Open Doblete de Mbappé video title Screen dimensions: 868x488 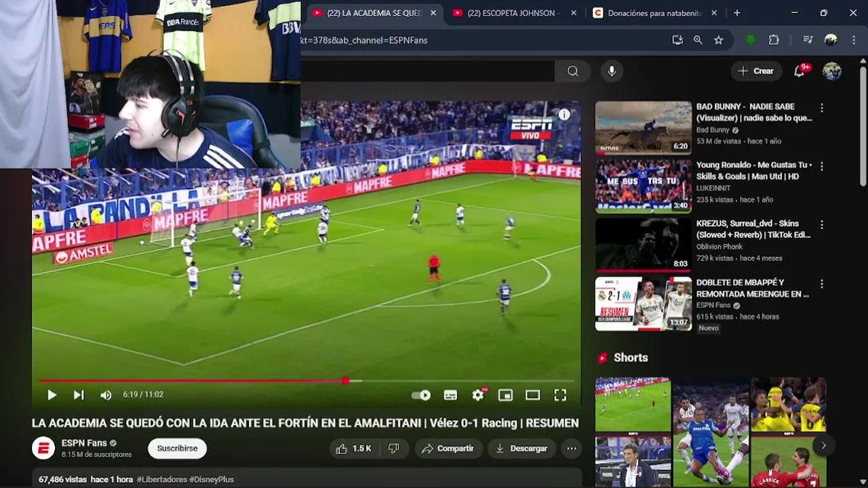point(753,288)
